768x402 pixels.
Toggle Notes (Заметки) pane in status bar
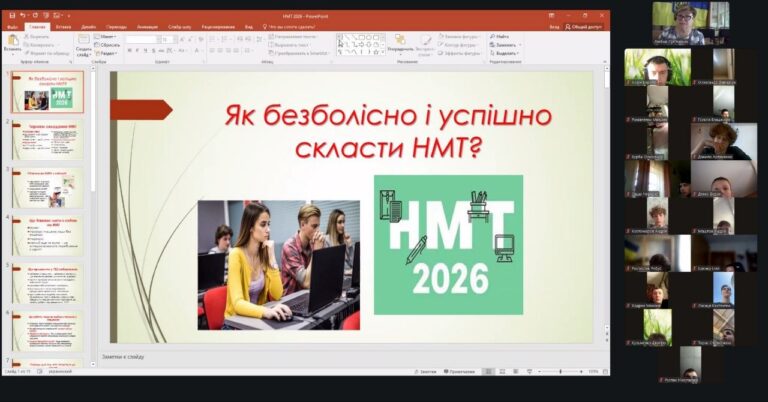pyautogui.click(x=426, y=372)
